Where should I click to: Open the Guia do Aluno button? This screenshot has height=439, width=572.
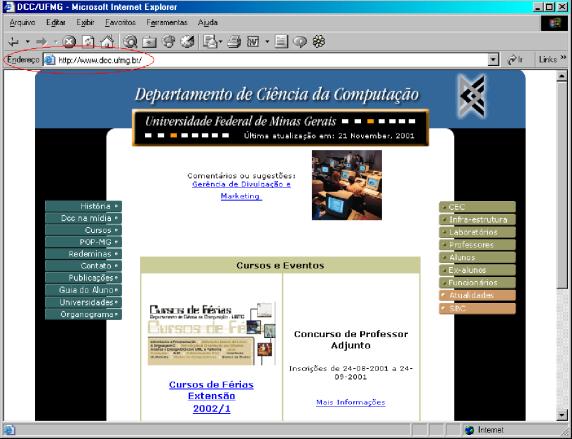83,290
